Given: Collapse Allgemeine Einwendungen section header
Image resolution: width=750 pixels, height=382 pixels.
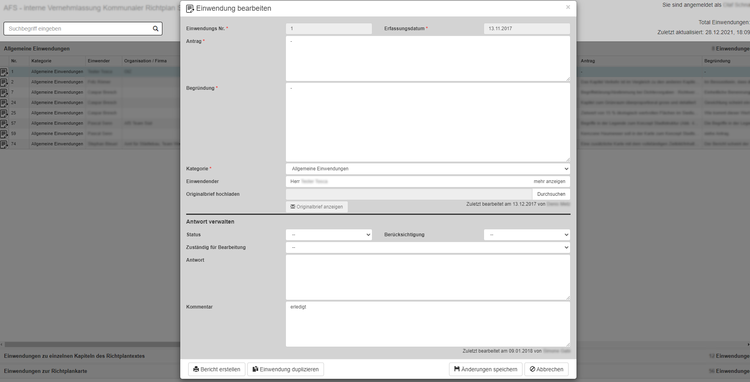Looking at the screenshot, I should (x=37, y=49).
